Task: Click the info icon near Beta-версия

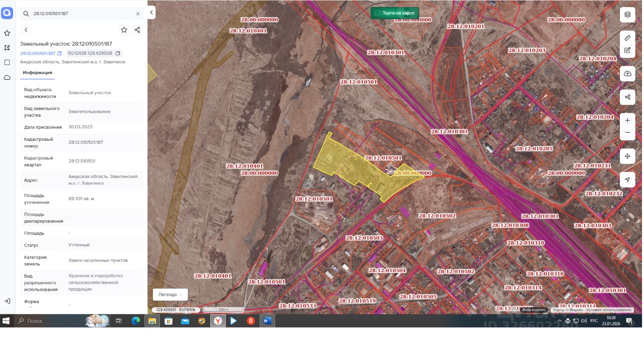Action: 514,309
